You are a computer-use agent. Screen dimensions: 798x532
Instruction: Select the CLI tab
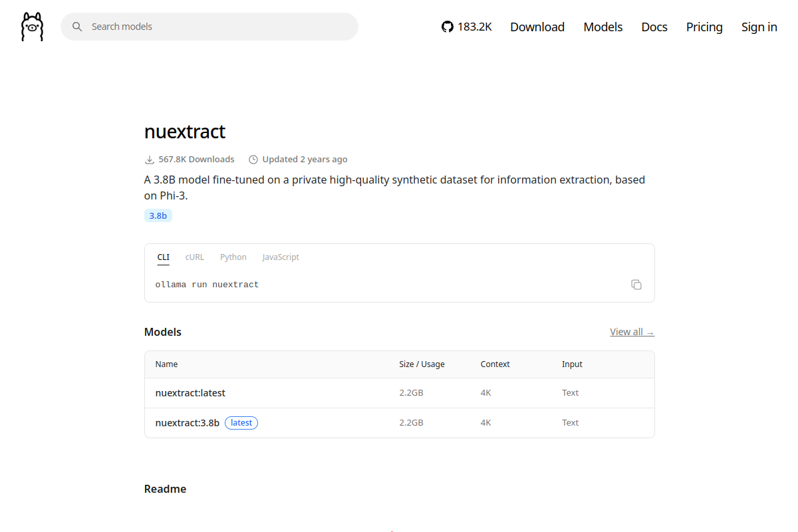[163, 257]
